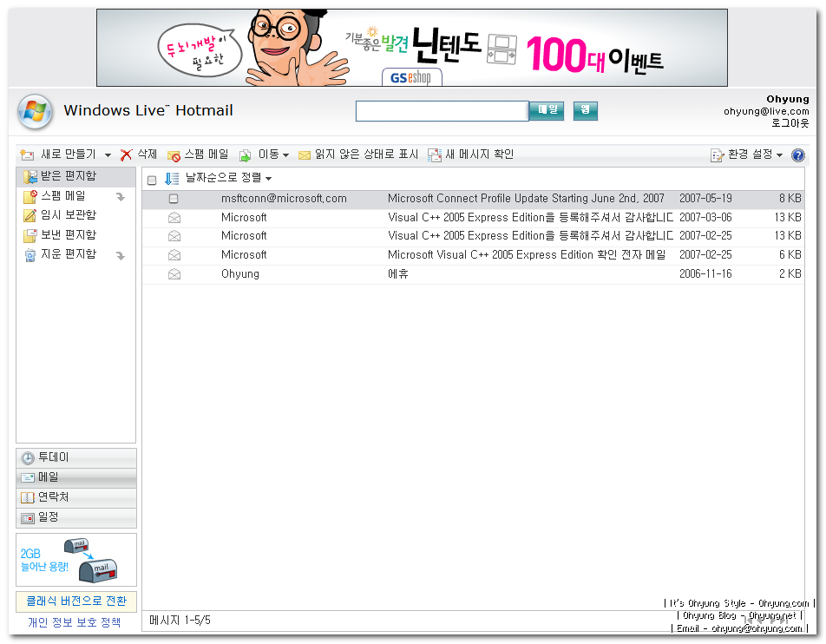
Task: Click the 연락처 address book icon
Action: [28, 497]
